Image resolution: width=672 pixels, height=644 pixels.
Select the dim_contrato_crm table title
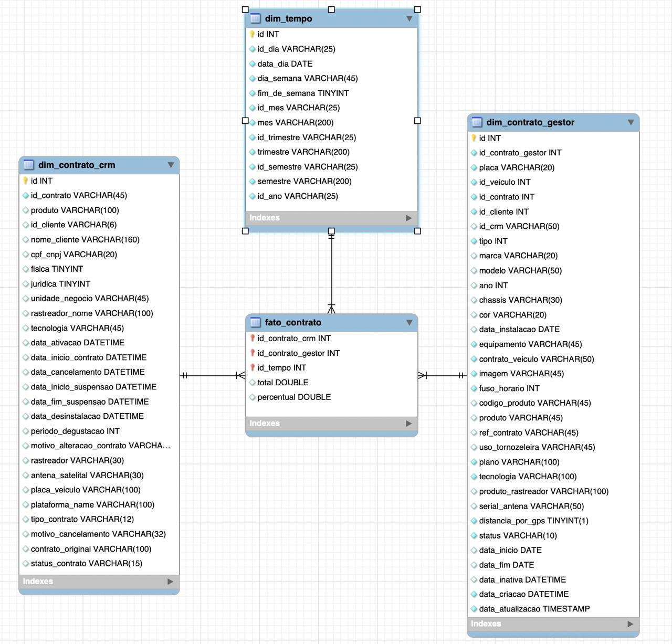[x=77, y=165]
